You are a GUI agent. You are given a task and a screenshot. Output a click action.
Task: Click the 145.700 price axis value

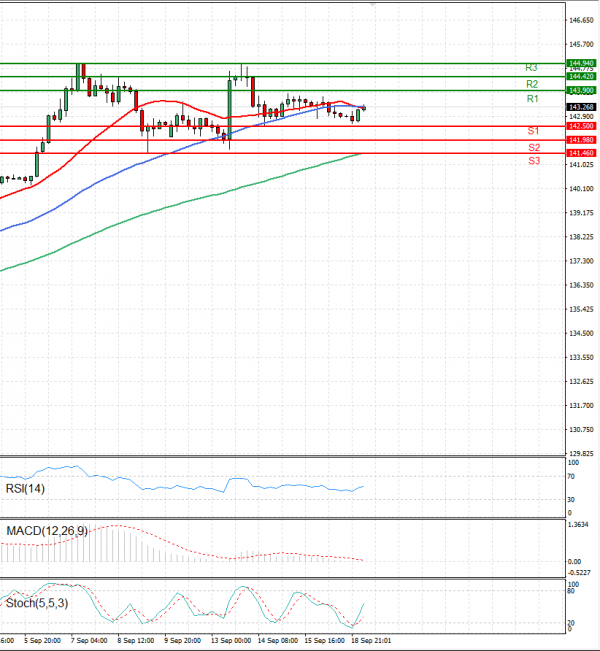pos(581,44)
